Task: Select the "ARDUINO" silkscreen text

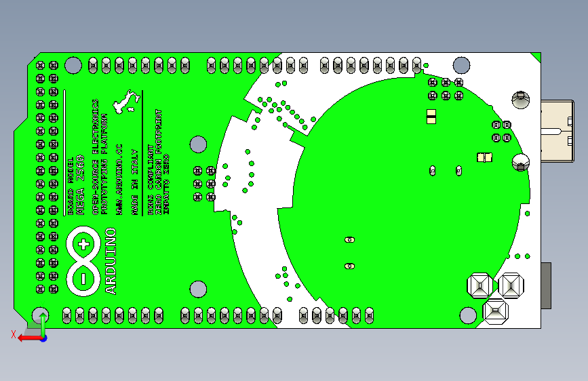Action: coord(111,261)
